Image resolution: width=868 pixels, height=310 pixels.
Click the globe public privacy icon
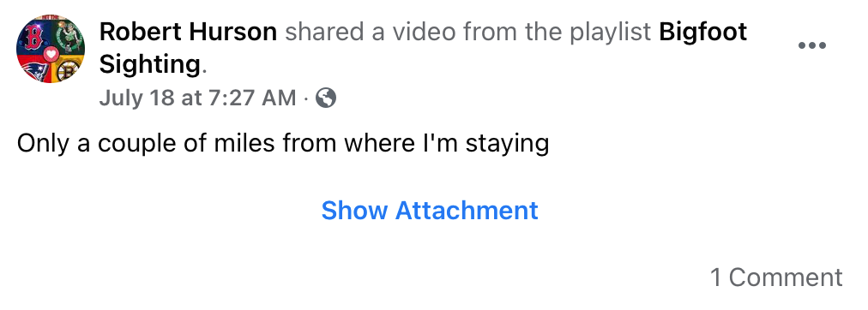326,98
